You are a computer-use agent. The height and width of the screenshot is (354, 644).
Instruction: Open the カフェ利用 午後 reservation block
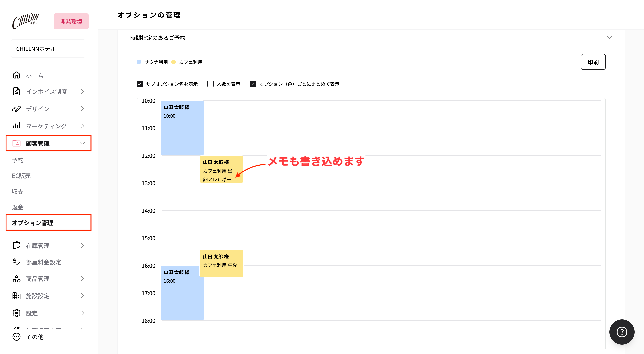[x=221, y=263]
